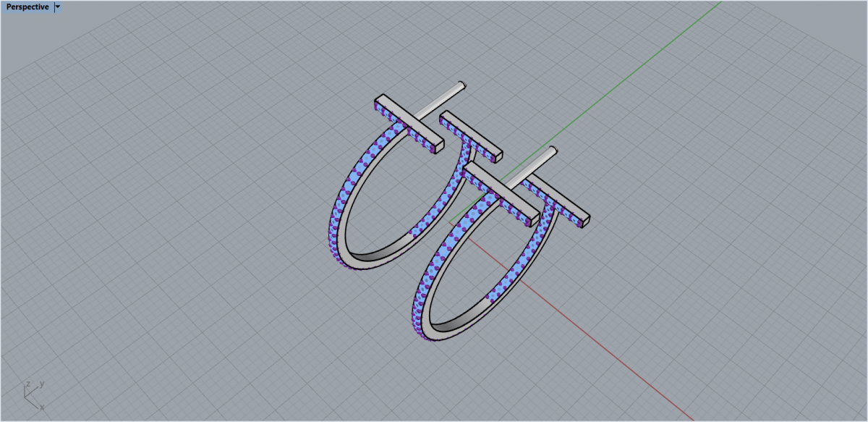Select the Perspective viewport title label
This screenshot has height=422, width=868.
click(x=27, y=7)
